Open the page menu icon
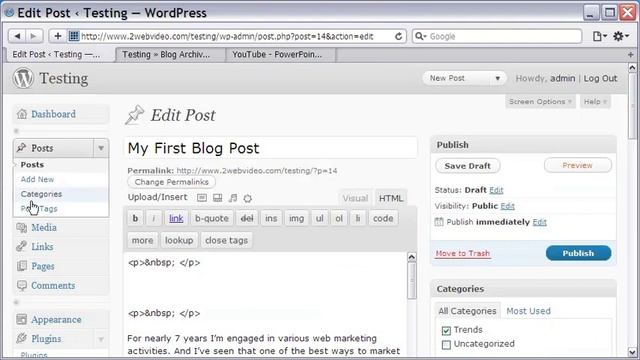 pos(599,36)
